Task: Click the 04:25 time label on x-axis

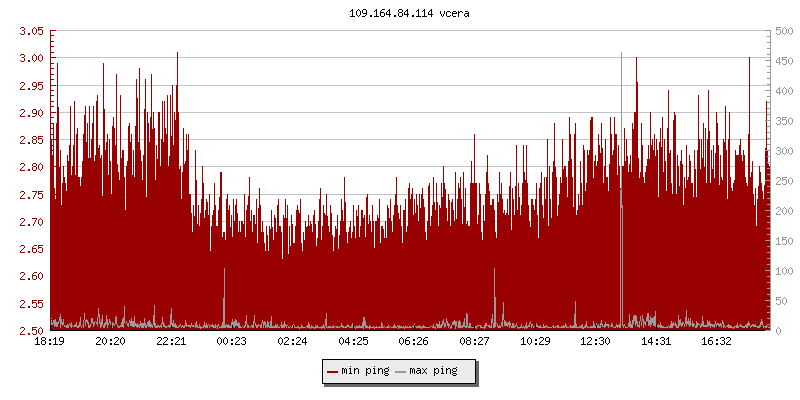Action: pos(353,341)
